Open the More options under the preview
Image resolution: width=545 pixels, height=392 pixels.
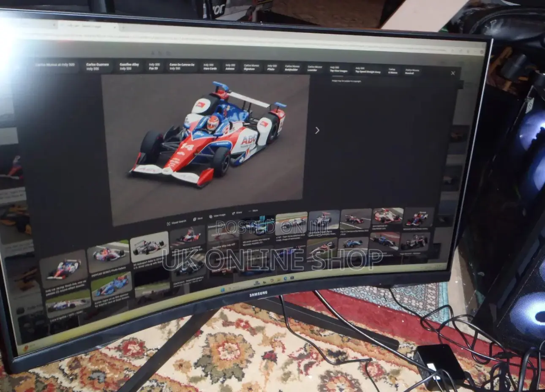pos(253,210)
